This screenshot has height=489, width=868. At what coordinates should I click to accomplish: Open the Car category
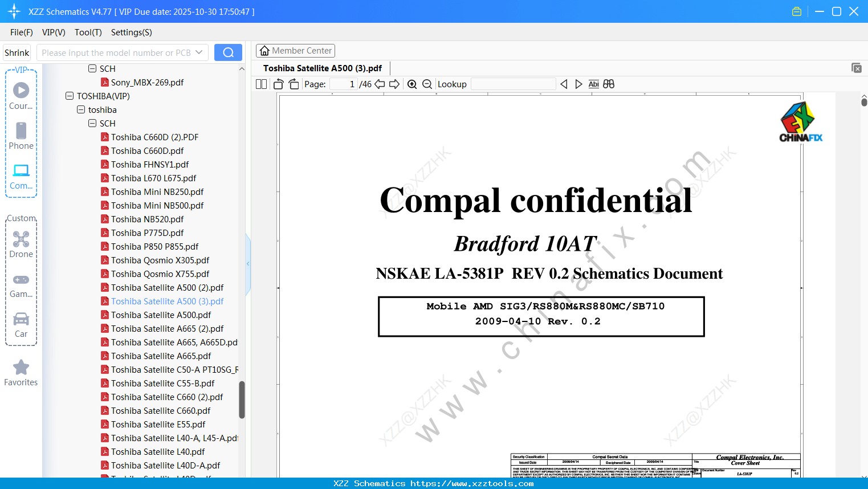pos(21,325)
